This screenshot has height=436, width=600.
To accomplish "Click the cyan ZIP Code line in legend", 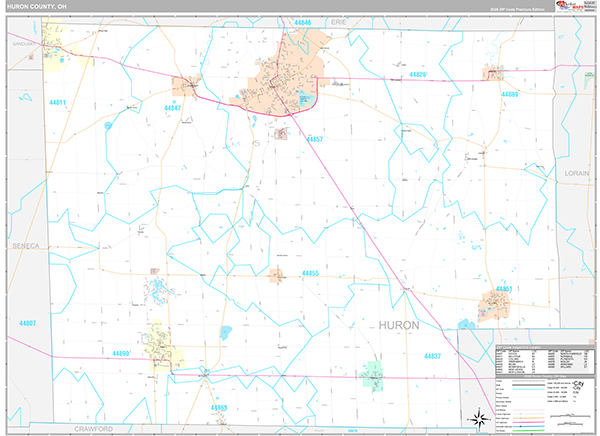I will [x=529, y=389].
